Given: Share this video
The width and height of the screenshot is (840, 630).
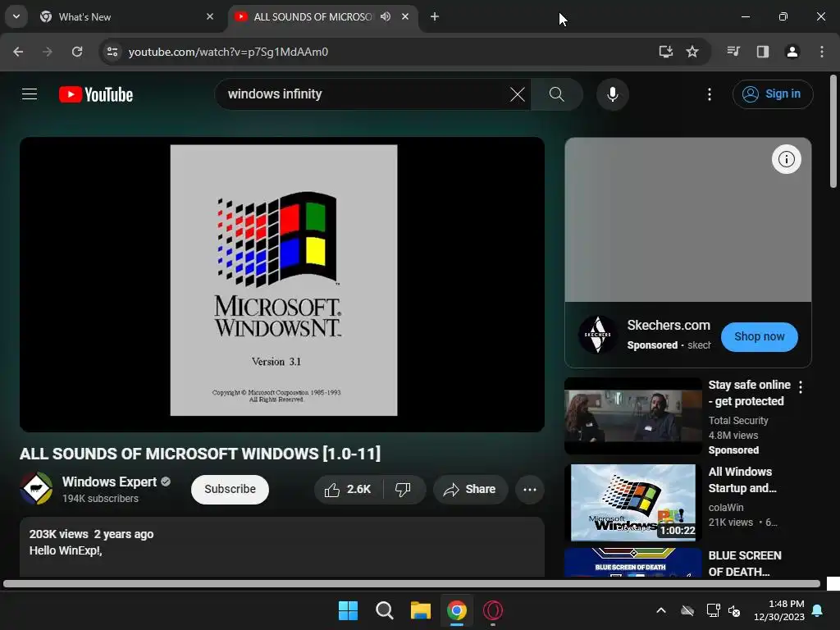Looking at the screenshot, I should [470, 490].
